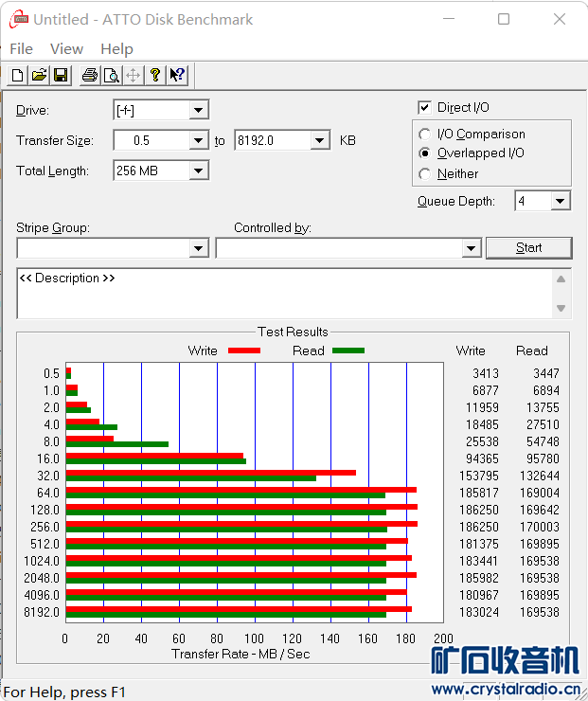Click the ATTO app icon in title bar
This screenshot has width=588, height=701.
[x=17, y=19]
